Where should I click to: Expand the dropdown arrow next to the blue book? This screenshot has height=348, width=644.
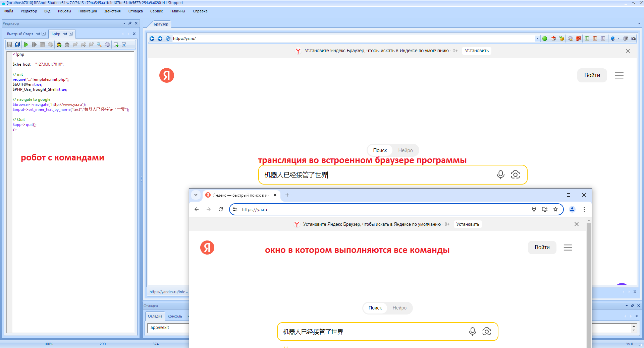(618, 39)
